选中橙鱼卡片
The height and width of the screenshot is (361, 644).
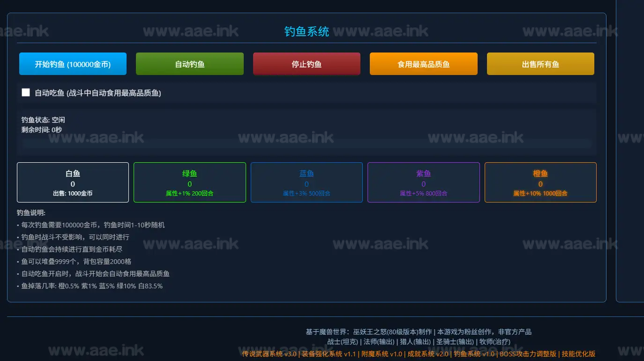(x=540, y=182)
